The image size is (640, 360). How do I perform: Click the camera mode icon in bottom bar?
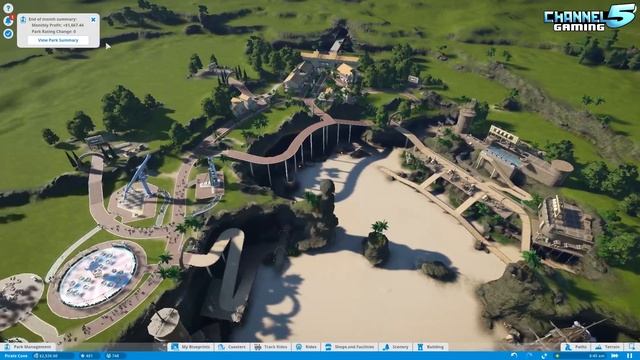pos(544,356)
